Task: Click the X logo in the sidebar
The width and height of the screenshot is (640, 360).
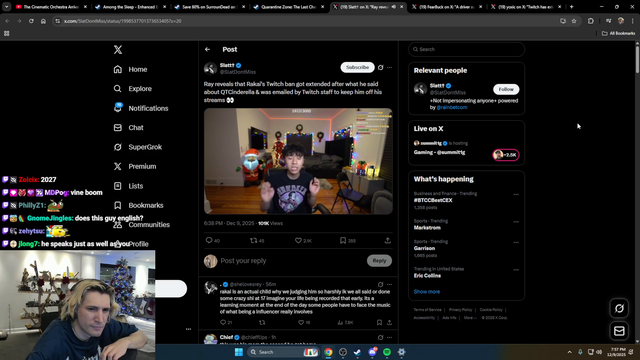Action: pos(118,50)
